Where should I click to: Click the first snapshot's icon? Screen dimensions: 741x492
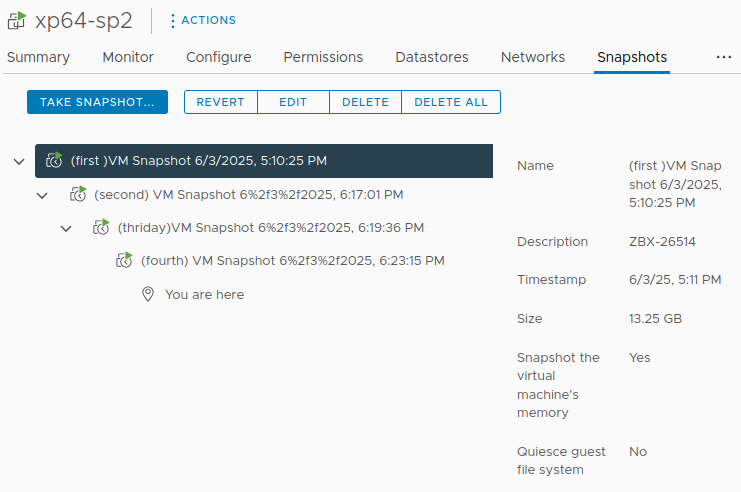tap(54, 161)
